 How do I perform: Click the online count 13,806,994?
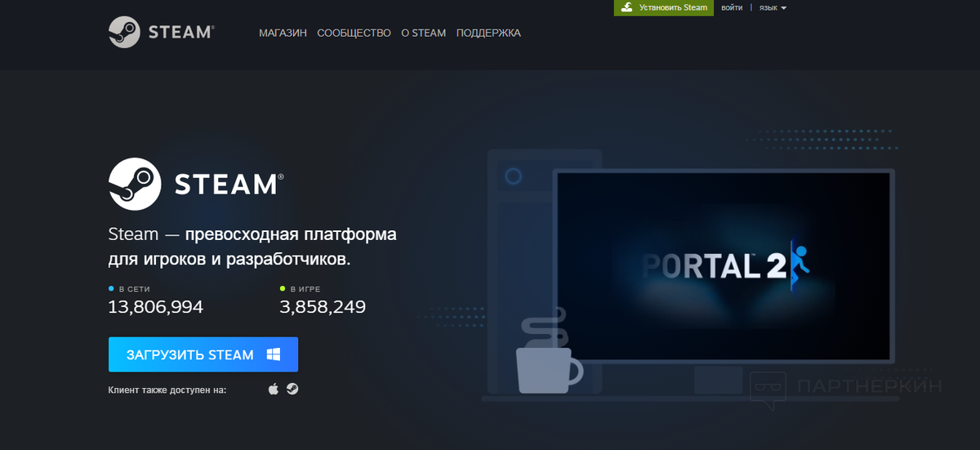[155, 307]
